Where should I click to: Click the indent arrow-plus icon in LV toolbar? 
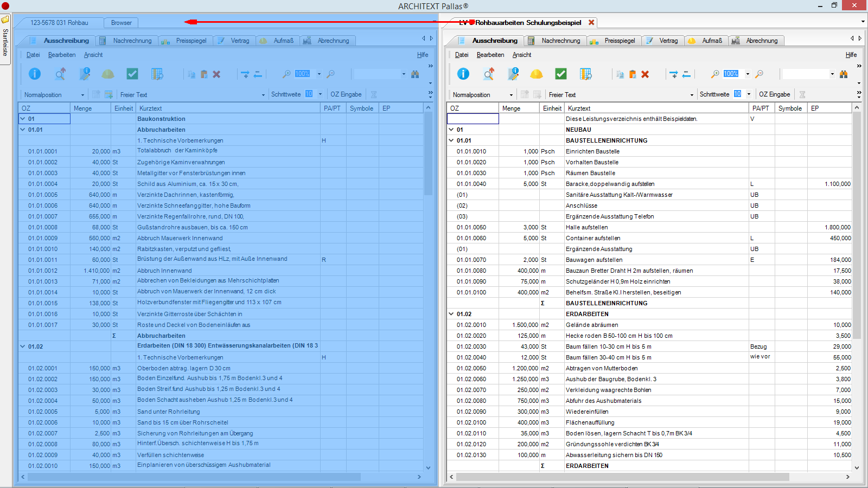(673, 74)
